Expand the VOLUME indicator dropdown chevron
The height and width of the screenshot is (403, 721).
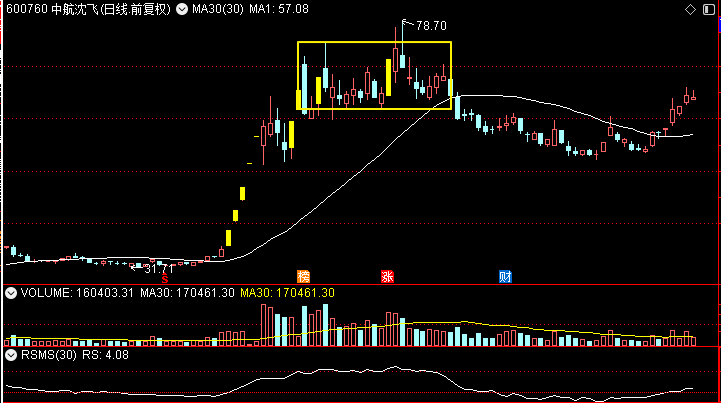coord(11,293)
